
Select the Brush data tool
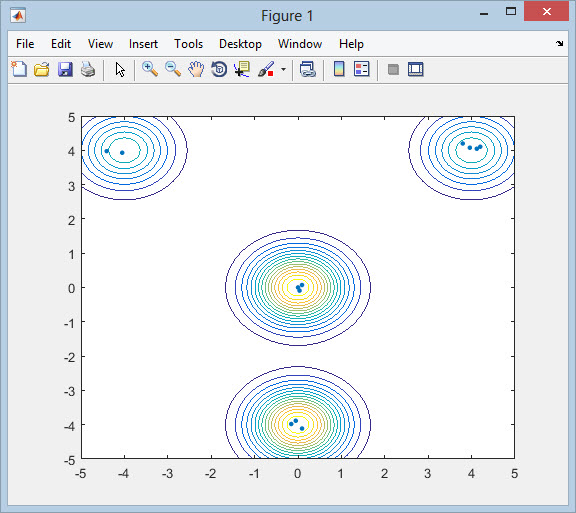pos(266,69)
